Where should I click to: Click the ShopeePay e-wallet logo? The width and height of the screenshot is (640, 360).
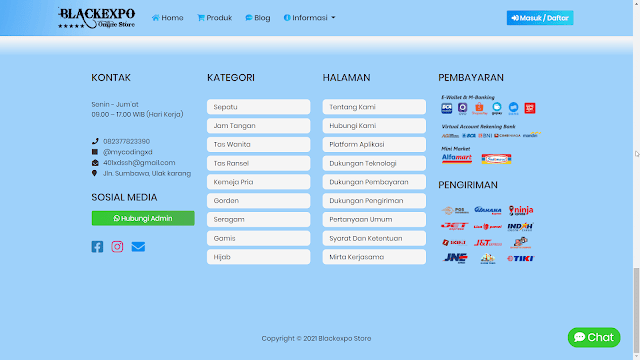(x=479, y=108)
